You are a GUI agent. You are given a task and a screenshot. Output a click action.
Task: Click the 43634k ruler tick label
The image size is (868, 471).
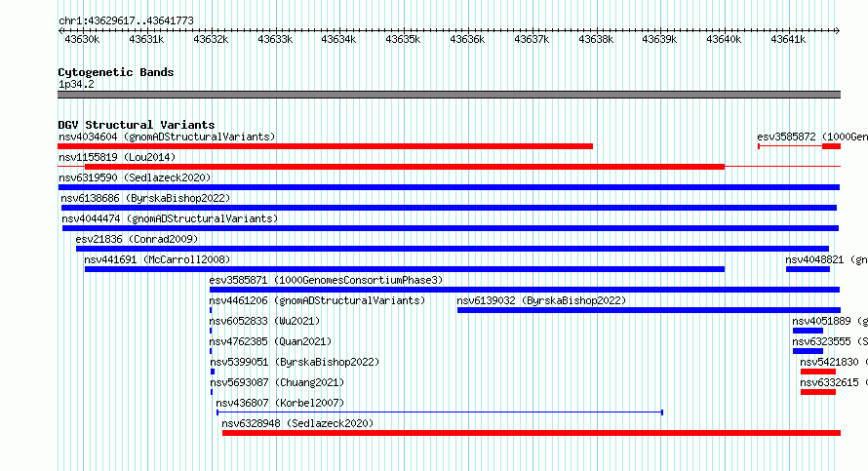pos(338,39)
